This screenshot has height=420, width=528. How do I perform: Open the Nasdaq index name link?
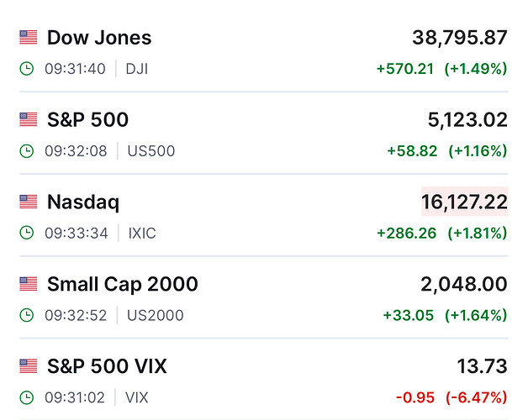(x=83, y=202)
